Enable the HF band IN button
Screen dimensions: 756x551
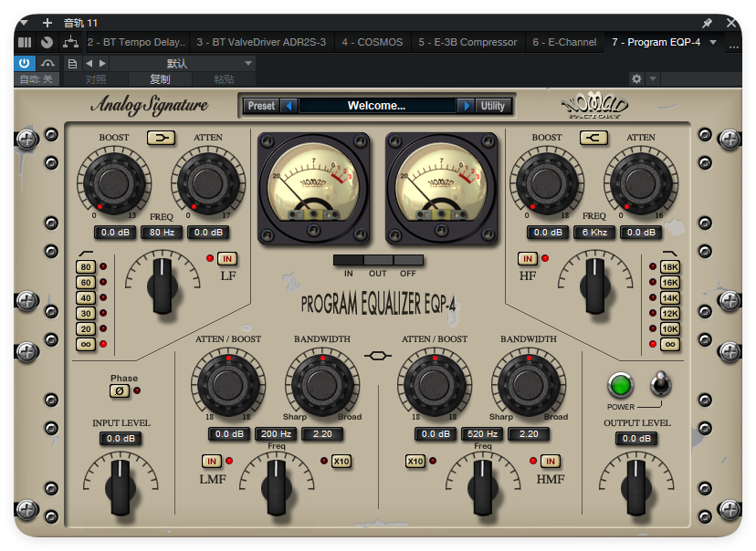[528, 259]
